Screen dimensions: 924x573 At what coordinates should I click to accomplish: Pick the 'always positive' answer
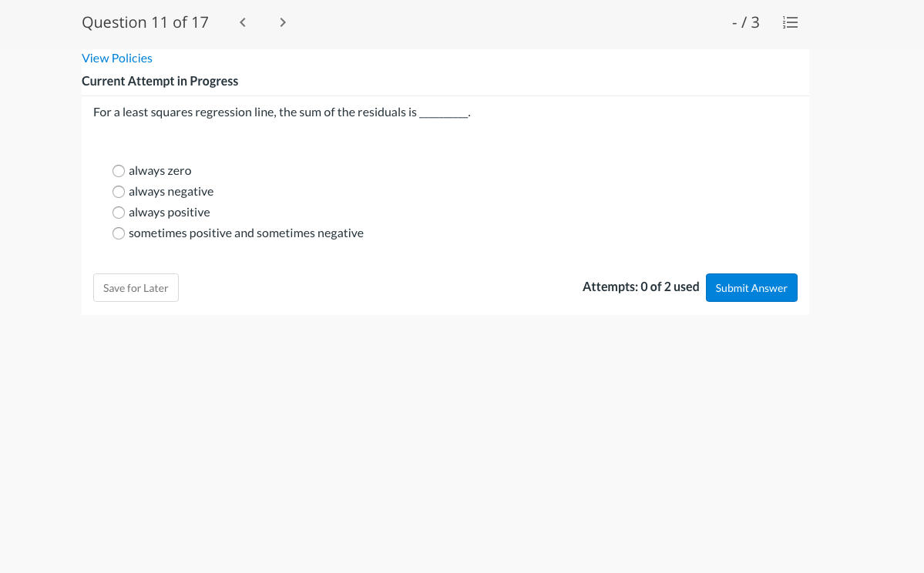[x=119, y=212]
